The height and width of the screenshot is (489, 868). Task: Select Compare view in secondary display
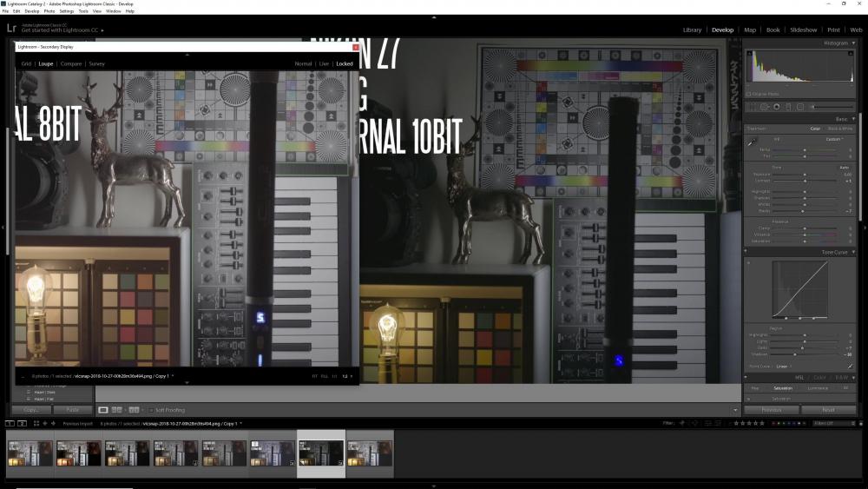coord(71,63)
